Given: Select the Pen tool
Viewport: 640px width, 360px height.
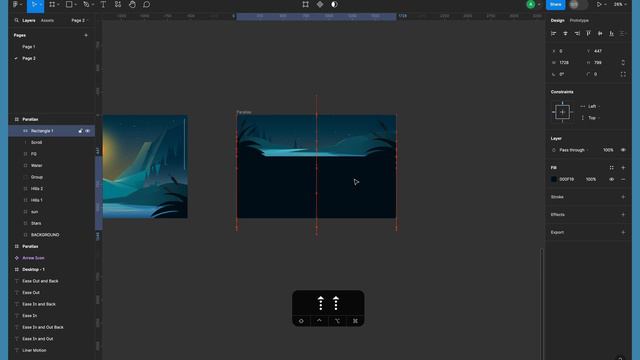Looking at the screenshot, I should 86,4.
